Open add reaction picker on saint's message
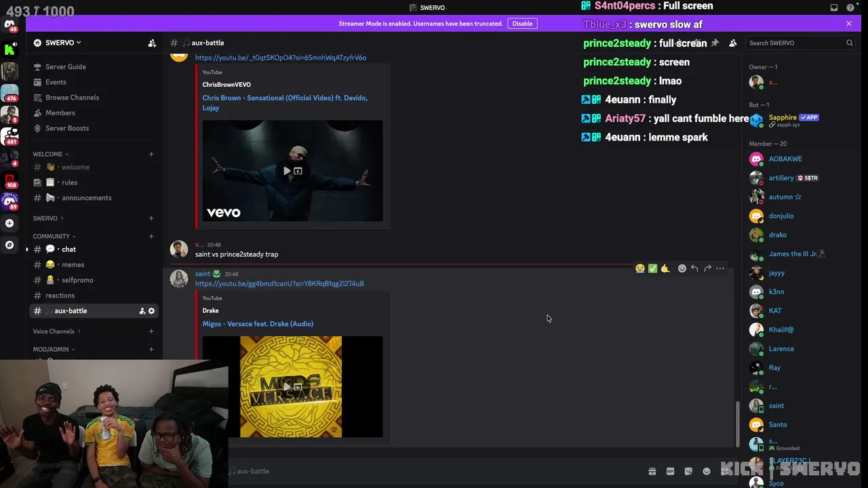 (682, 268)
